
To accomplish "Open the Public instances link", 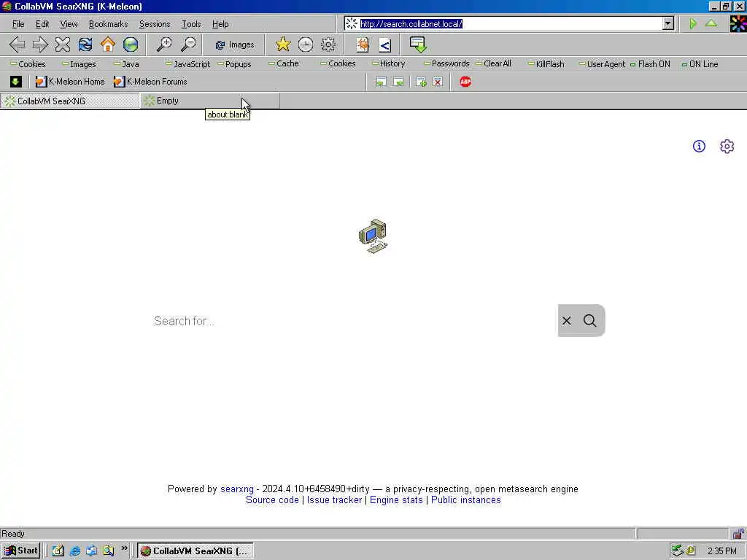I will coord(466,500).
